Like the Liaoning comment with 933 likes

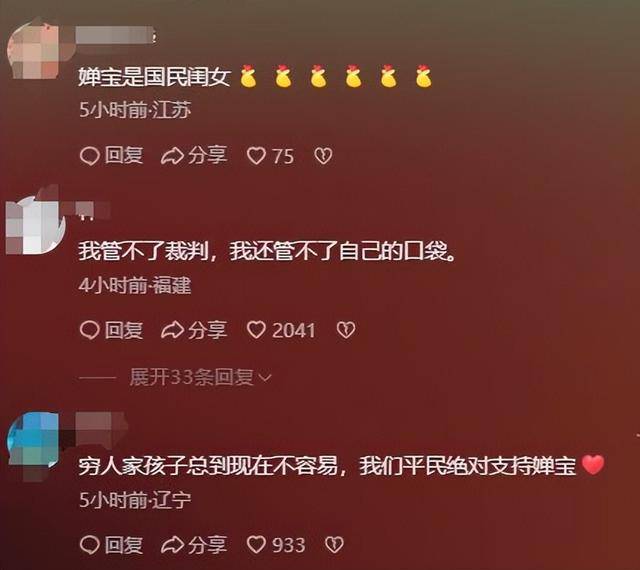click(x=276, y=545)
